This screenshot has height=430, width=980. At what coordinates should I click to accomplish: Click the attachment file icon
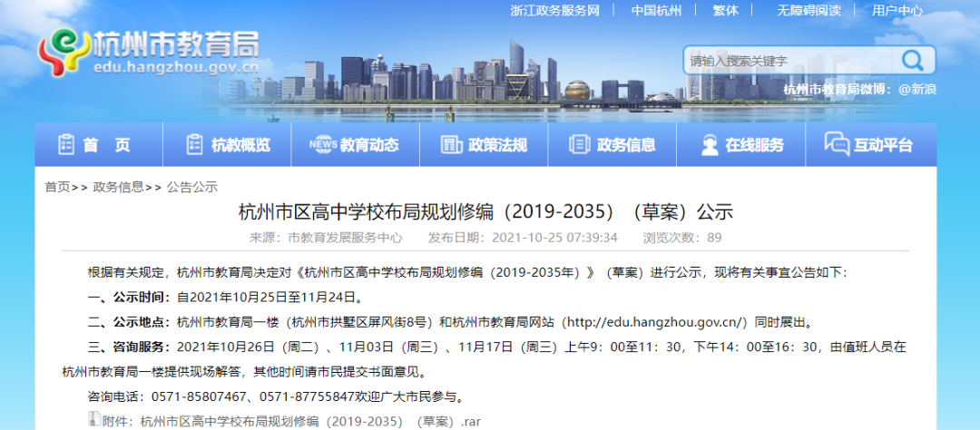(x=93, y=420)
